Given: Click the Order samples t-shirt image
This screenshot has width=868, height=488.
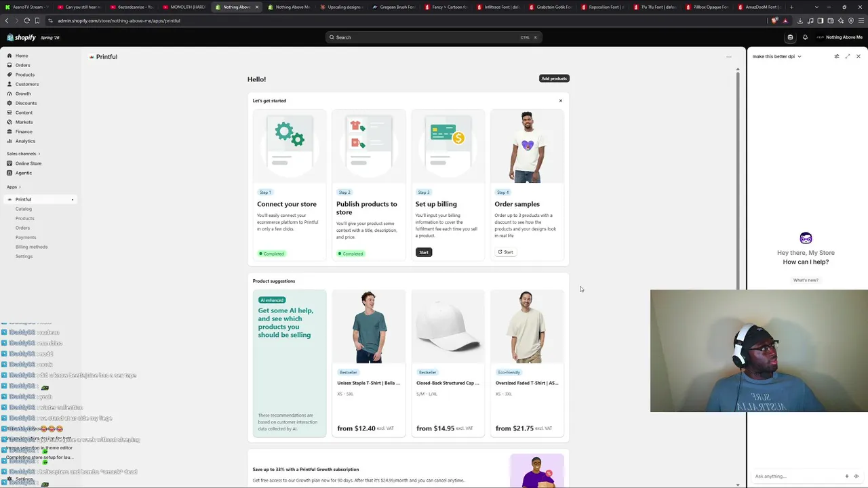Looking at the screenshot, I should tap(528, 146).
